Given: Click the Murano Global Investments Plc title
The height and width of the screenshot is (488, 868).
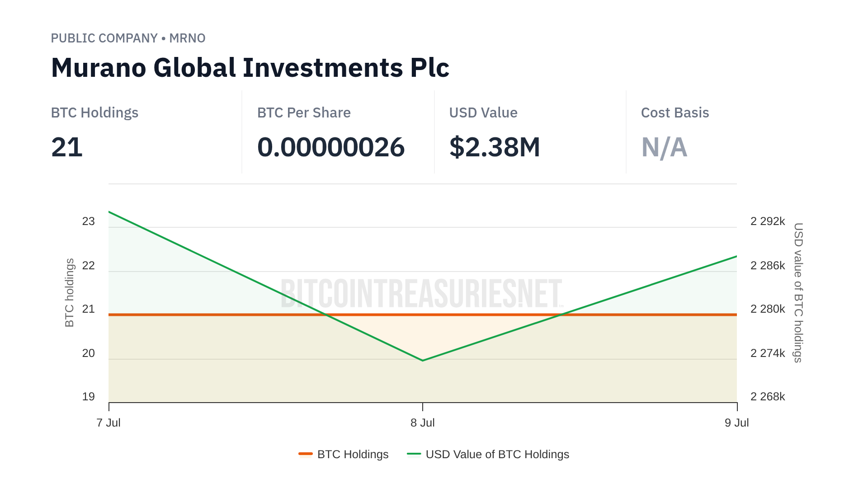Looking at the screenshot, I should pos(250,68).
